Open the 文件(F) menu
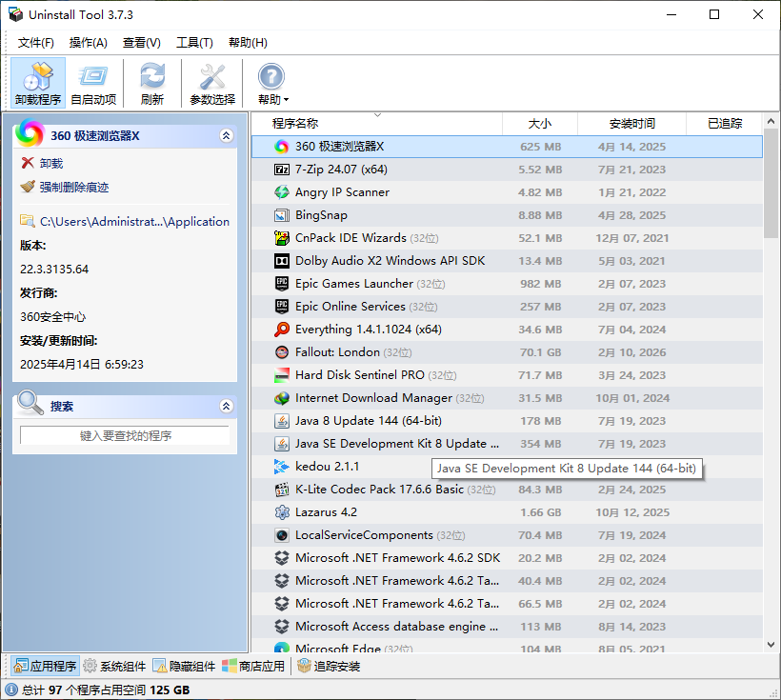 tap(36, 43)
